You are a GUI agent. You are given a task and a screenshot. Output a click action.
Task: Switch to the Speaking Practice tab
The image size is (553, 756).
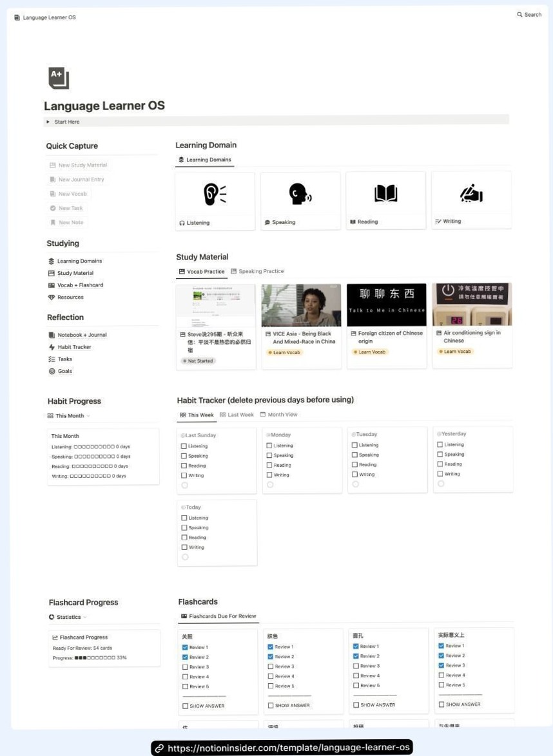[x=260, y=271]
